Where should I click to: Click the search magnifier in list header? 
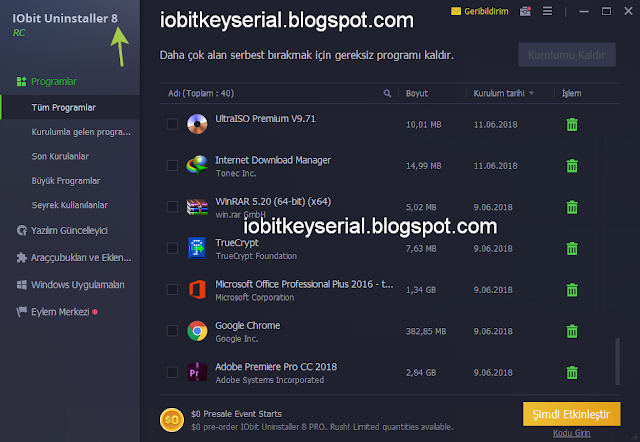click(387, 93)
